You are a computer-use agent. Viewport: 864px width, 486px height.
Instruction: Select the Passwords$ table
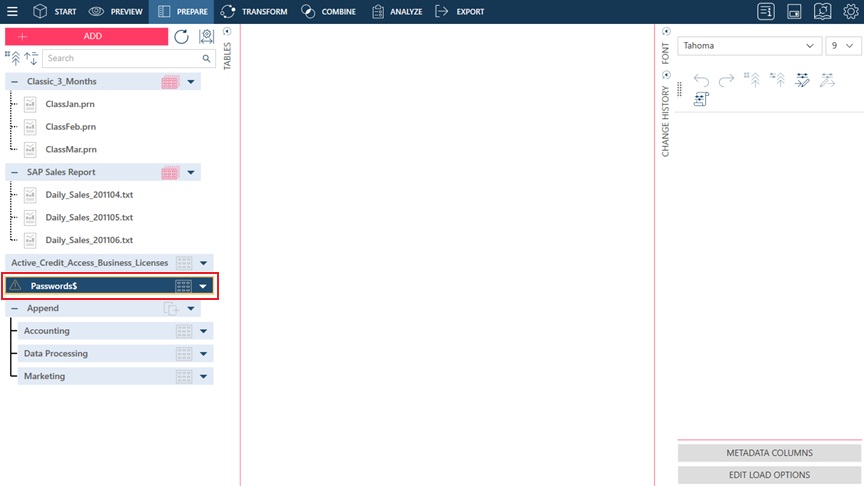[109, 285]
